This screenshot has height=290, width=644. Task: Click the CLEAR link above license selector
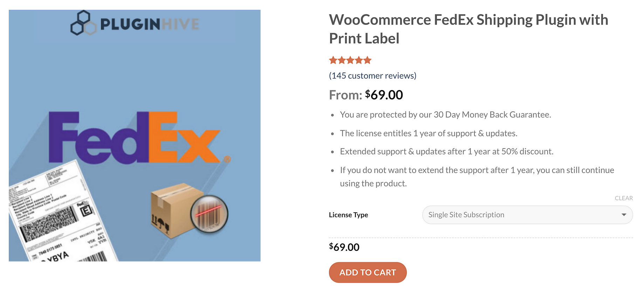[624, 198]
